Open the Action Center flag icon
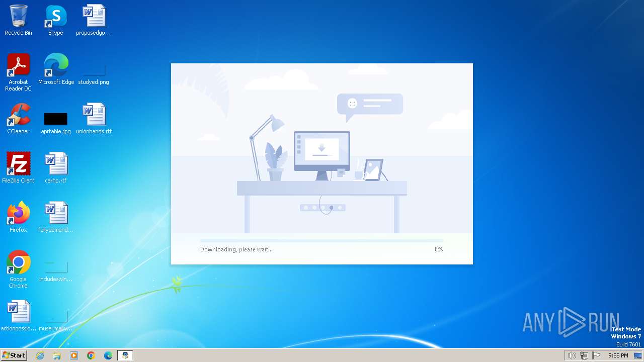This screenshot has width=644, height=362. (596, 355)
